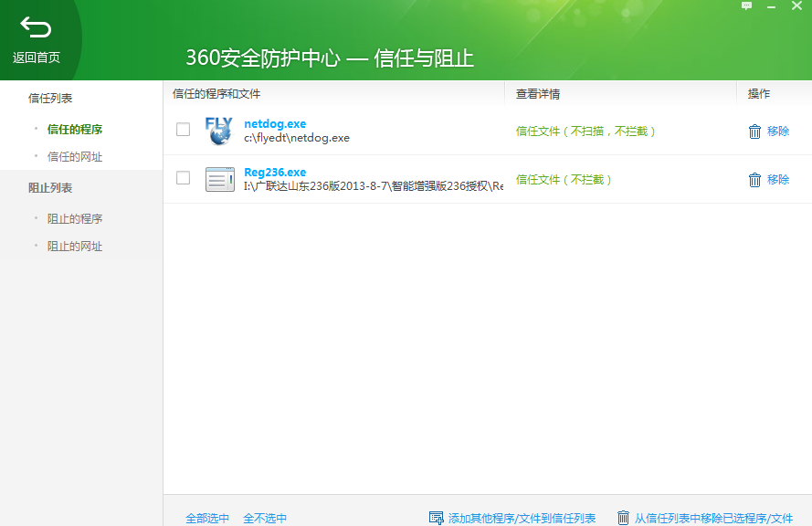Click 移除 for Reg236.exe
The height and width of the screenshot is (526, 812).
778,180
